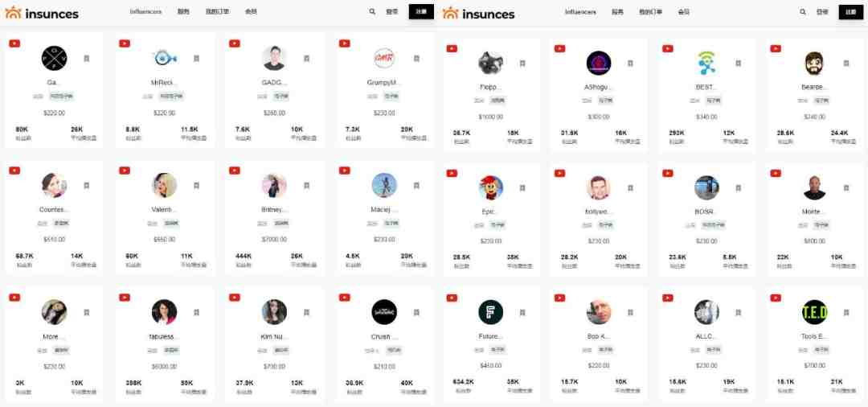Image resolution: width=868 pixels, height=407 pixels.
Task: Click the bookmark icon on the Bob K... card
Action: click(630, 313)
